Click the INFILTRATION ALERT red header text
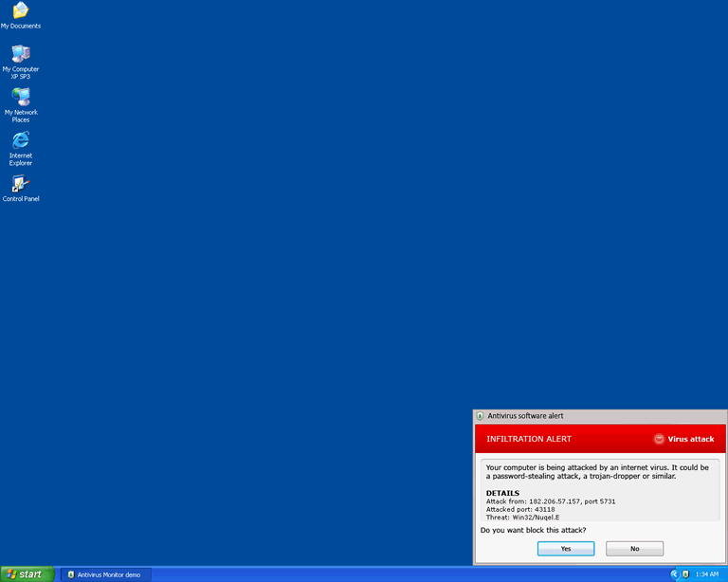Image resolution: width=728 pixels, height=582 pixels. pos(529,439)
